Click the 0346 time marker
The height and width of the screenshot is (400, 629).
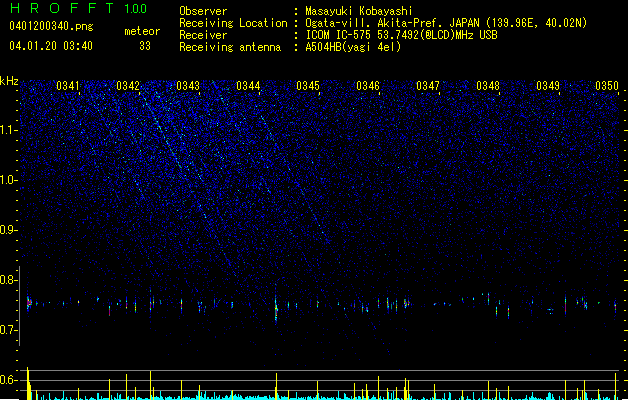coord(368,86)
